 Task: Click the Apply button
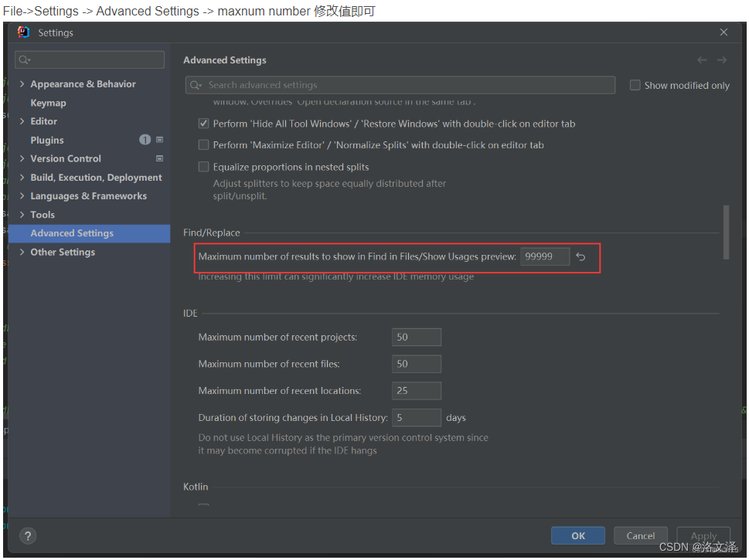pos(703,535)
